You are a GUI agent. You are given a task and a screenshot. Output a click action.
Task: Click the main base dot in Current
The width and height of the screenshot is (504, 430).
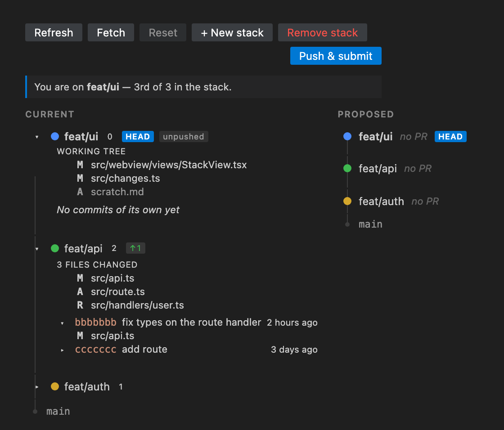(x=35, y=412)
